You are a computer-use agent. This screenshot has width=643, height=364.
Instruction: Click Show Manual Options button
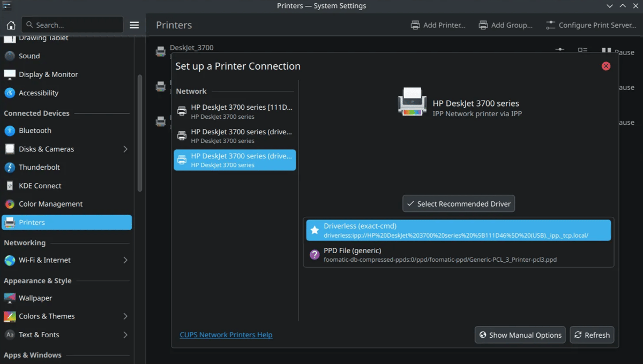520,335
